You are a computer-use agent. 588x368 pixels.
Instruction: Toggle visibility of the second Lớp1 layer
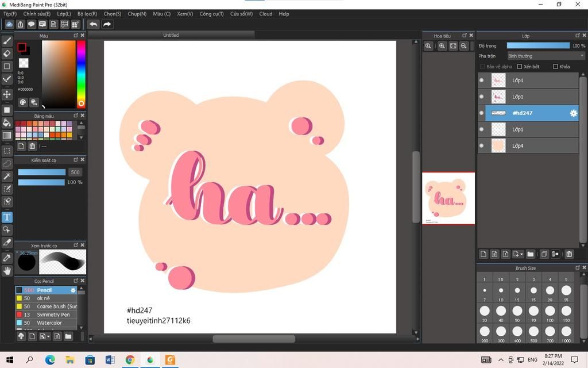tap(482, 97)
